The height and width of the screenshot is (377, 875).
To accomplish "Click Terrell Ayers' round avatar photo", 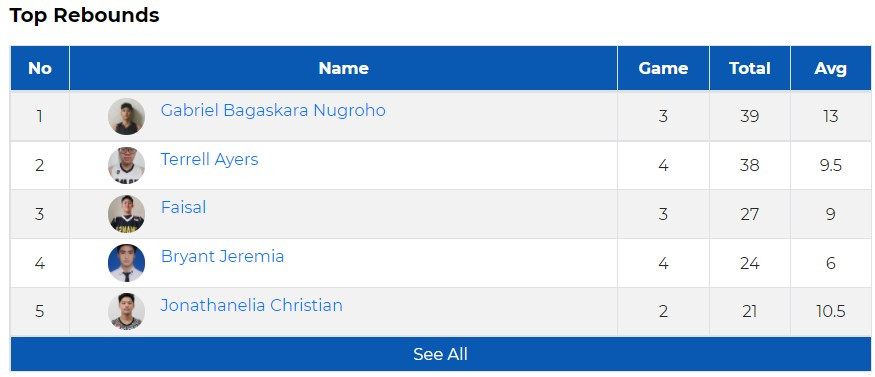I will click(x=127, y=166).
